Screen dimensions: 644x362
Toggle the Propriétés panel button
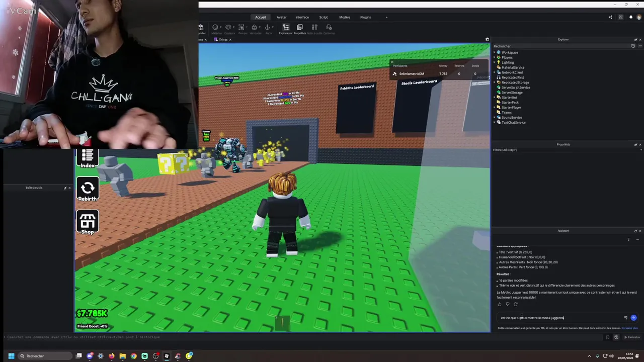(x=300, y=29)
